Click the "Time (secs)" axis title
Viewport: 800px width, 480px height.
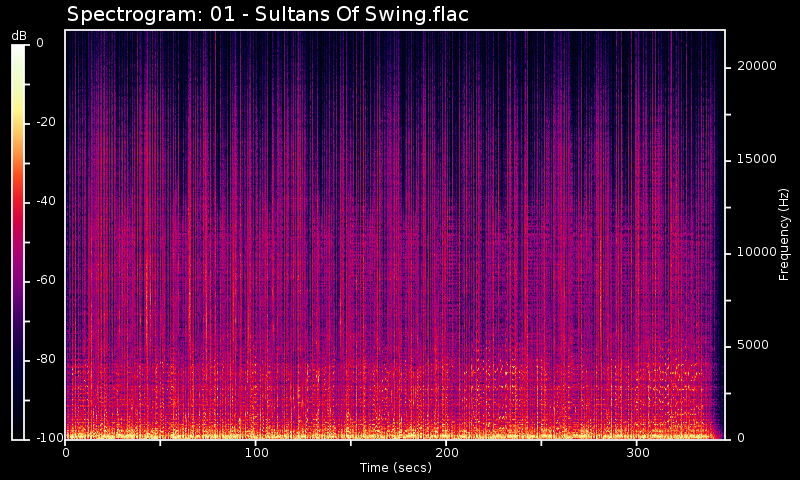click(x=396, y=467)
